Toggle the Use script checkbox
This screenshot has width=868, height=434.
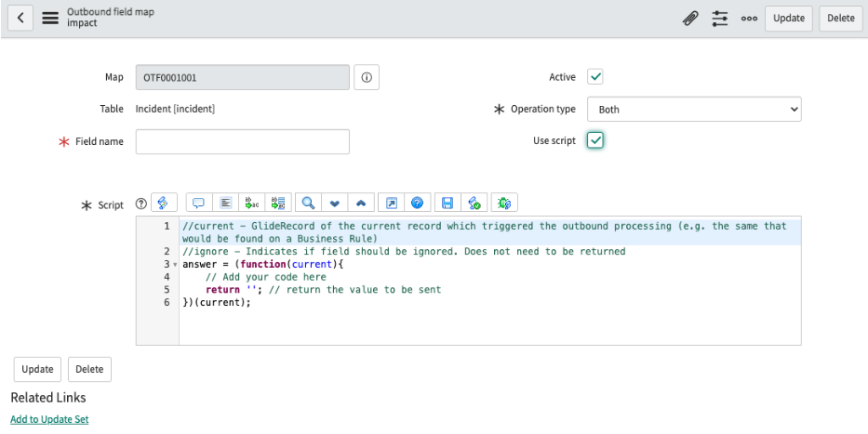tap(595, 140)
